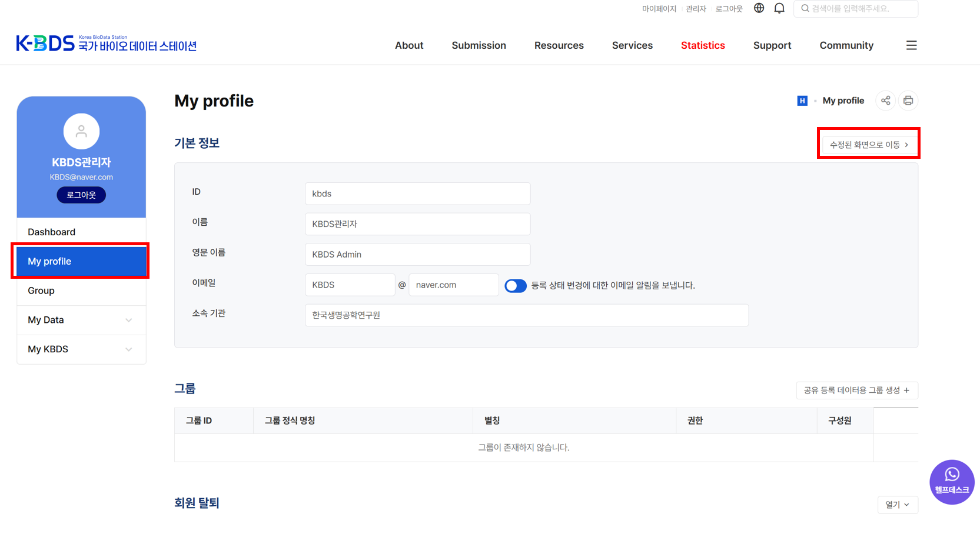Click the 수정된 화면으로 이동 button

click(868, 143)
